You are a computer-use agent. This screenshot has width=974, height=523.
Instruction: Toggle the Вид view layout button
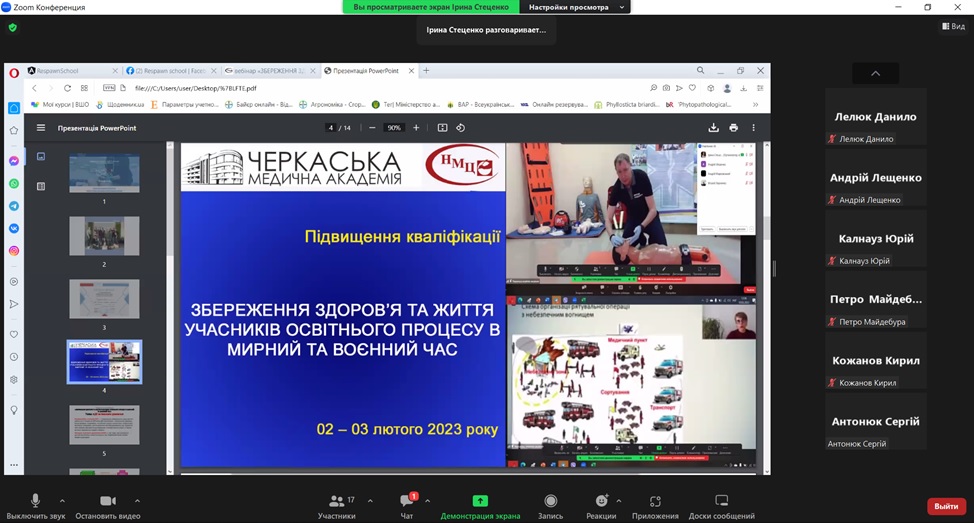pyautogui.click(x=952, y=27)
